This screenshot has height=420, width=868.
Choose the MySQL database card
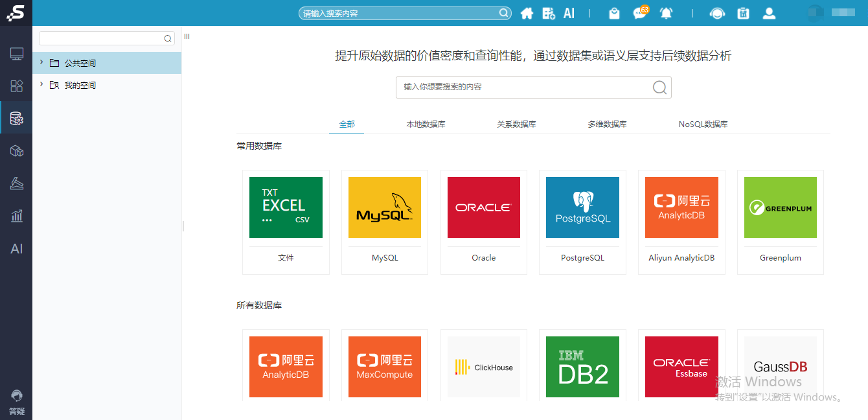(385, 222)
